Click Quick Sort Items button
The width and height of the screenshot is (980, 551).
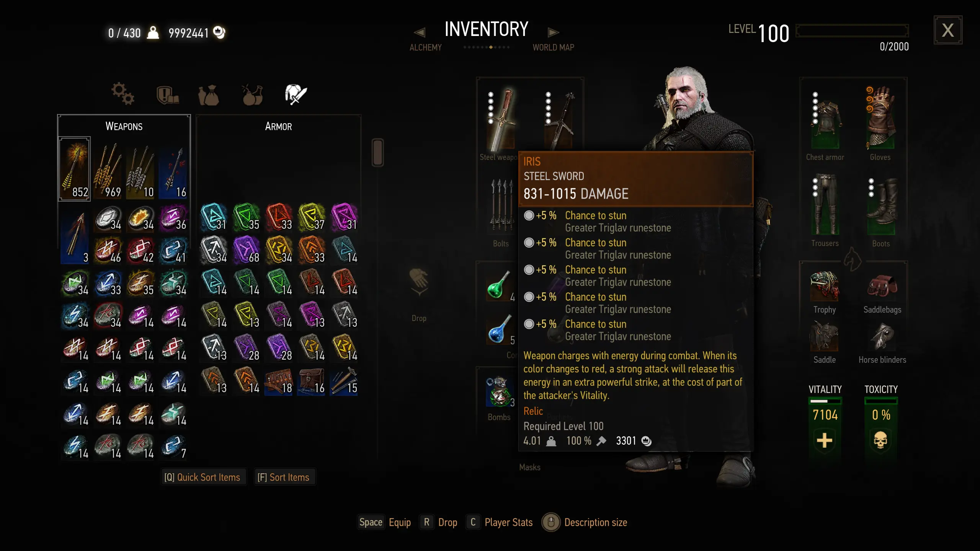[202, 477]
